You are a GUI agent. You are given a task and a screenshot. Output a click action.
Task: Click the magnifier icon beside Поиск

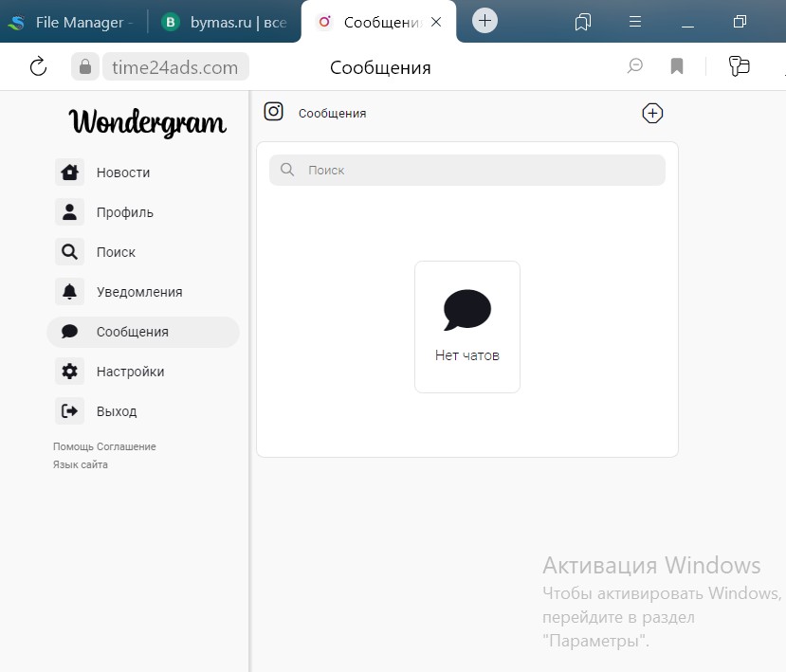pos(69,252)
